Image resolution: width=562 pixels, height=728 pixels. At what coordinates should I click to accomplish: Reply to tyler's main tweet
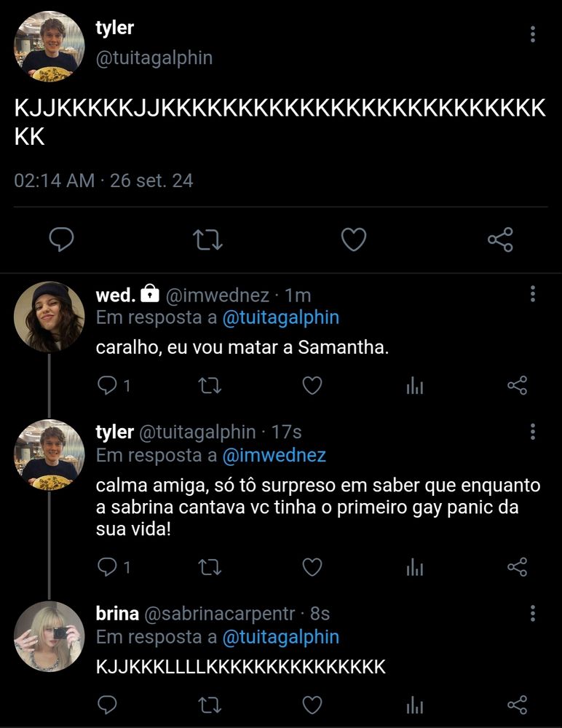pos(61,240)
